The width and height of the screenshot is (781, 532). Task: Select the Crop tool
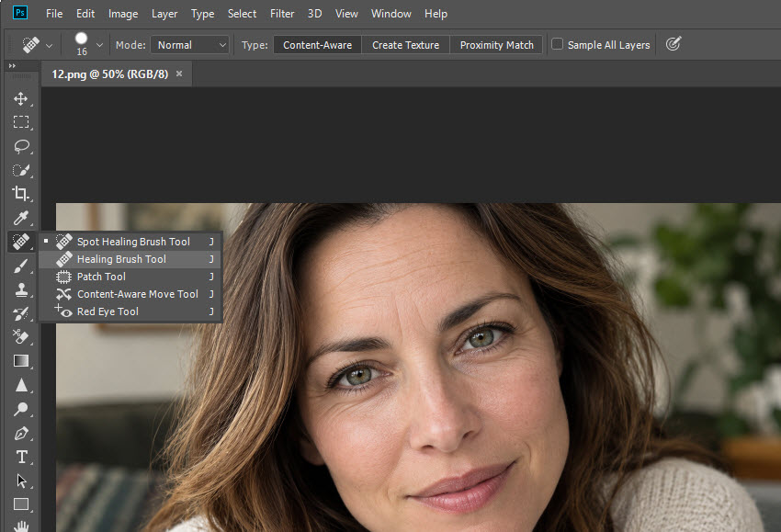pyautogui.click(x=21, y=194)
